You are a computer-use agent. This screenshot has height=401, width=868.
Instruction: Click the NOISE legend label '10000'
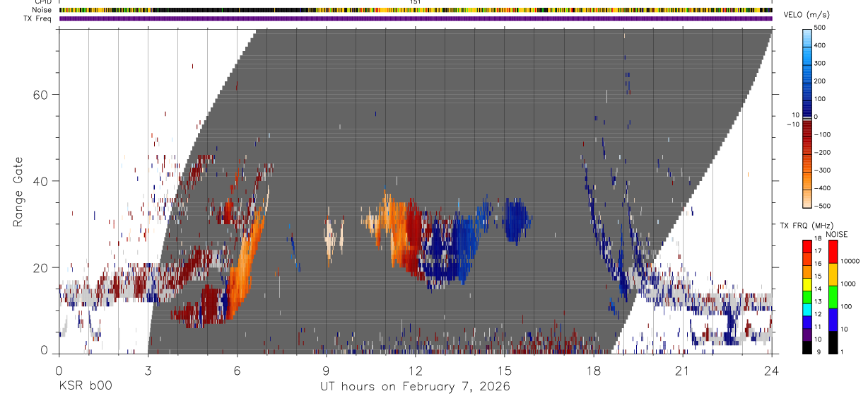(848, 261)
